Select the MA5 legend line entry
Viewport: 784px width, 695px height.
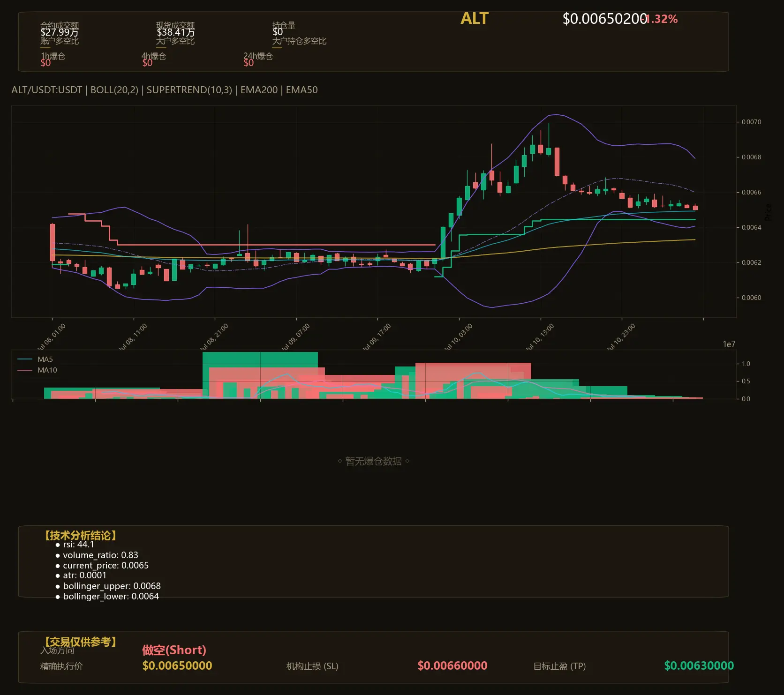pyautogui.click(x=35, y=359)
